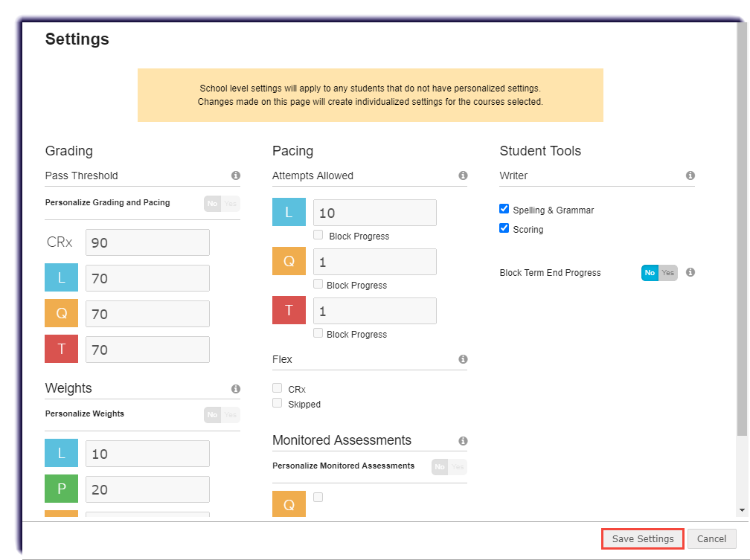750x560 pixels.
Task: Set Block Term End Progress to Yes
Action: point(668,273)
